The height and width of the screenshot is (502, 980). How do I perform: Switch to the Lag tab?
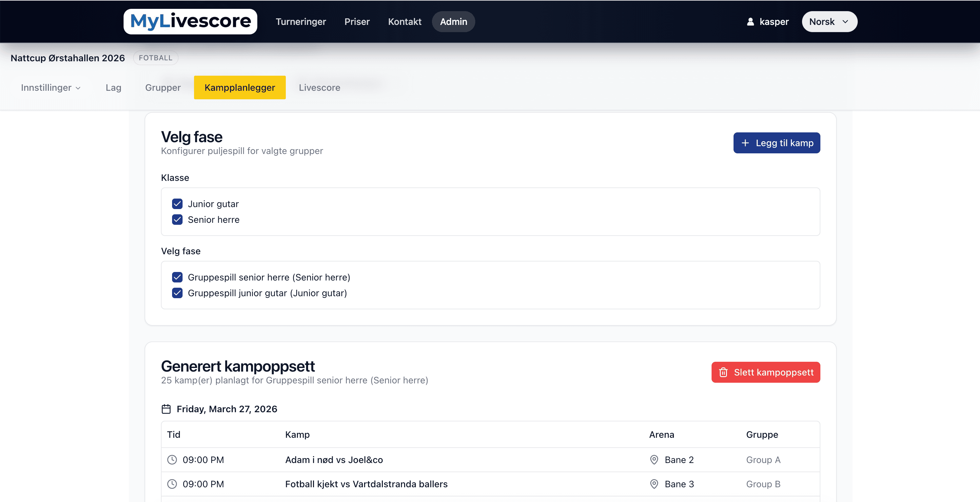tap(113, 87)
